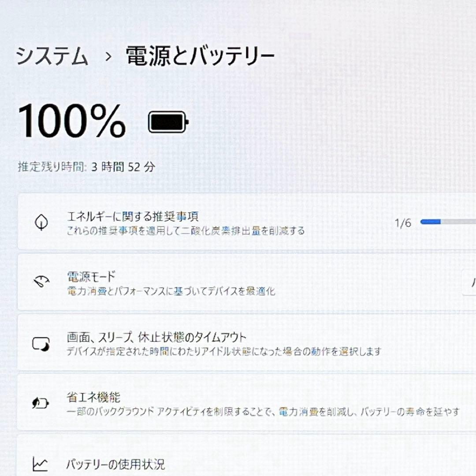Select the battery usage graph icon

[41, 465]
